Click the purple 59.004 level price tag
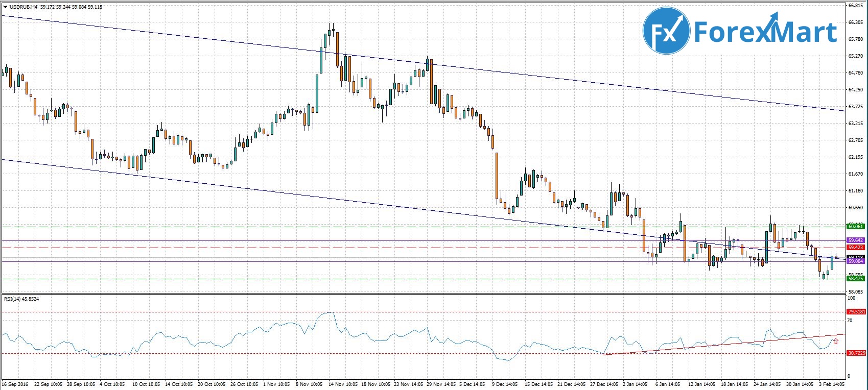The width and height of the screenshot is (868, 390). 856,261
